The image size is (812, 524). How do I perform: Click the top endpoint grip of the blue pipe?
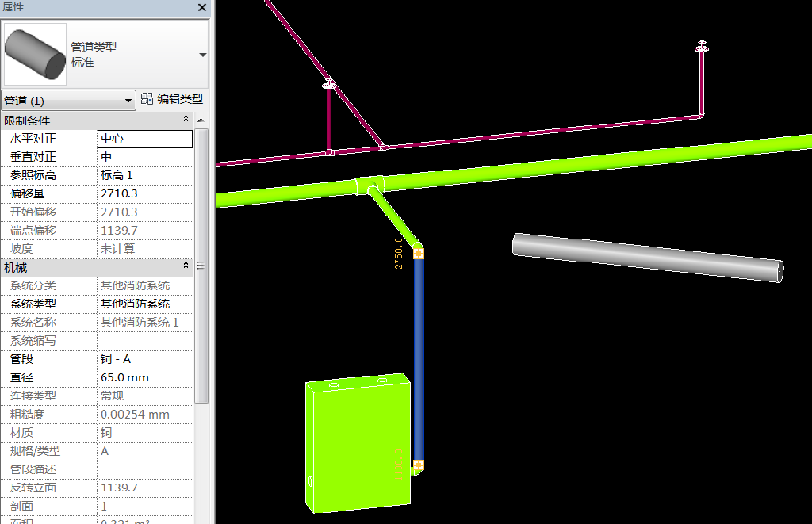click(x=419, y=254)
